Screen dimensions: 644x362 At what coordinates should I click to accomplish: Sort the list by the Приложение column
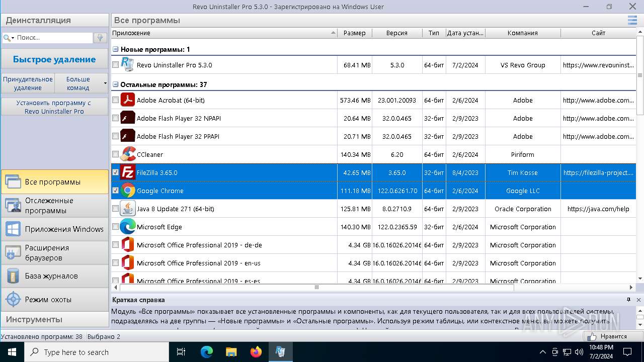tap(224, 33)
